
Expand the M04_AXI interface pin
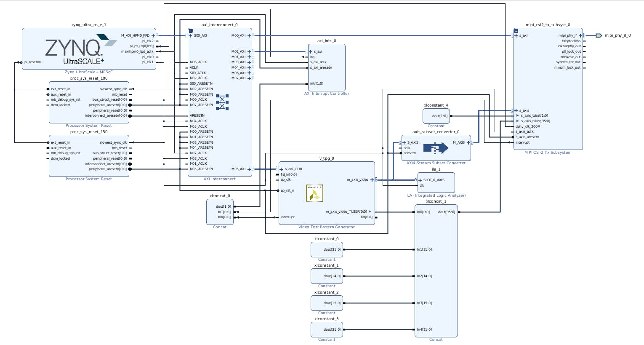pos(249,68)
